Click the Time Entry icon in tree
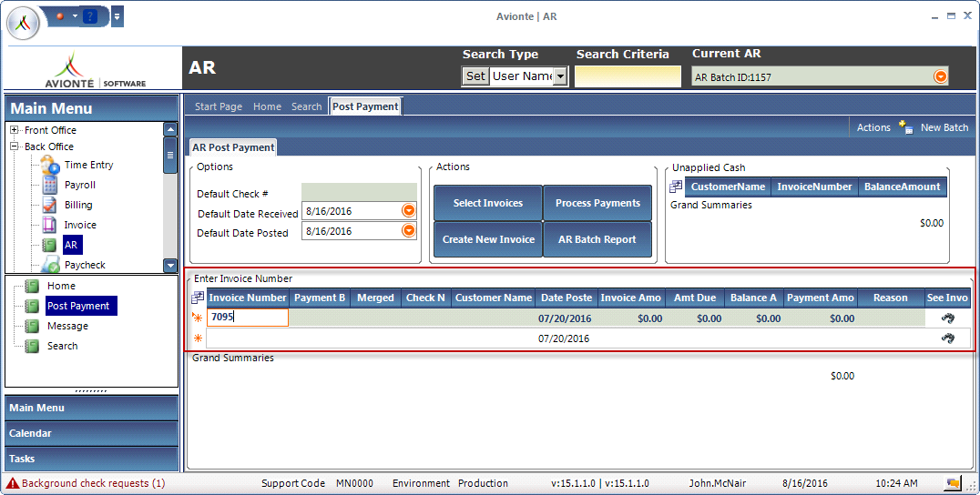 50,165
